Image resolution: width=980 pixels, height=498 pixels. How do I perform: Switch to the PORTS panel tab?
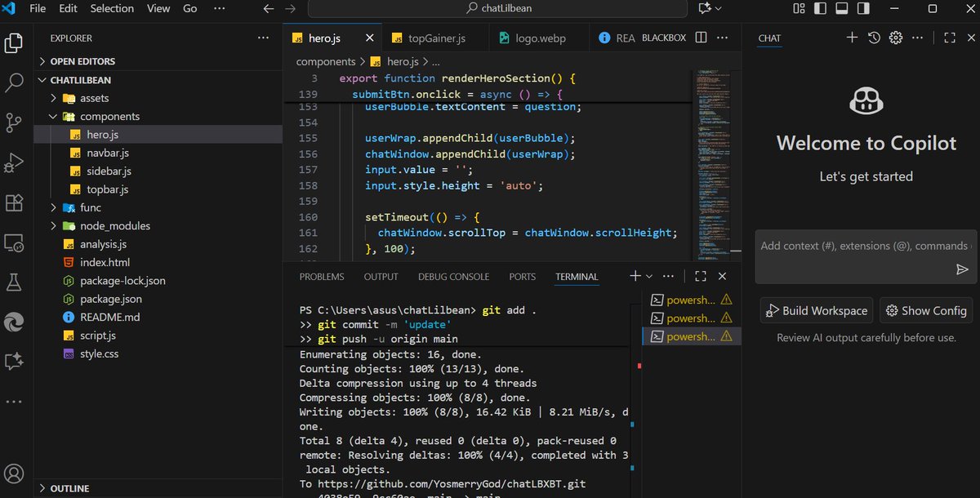pyautogui.click(x=523, y=277)
